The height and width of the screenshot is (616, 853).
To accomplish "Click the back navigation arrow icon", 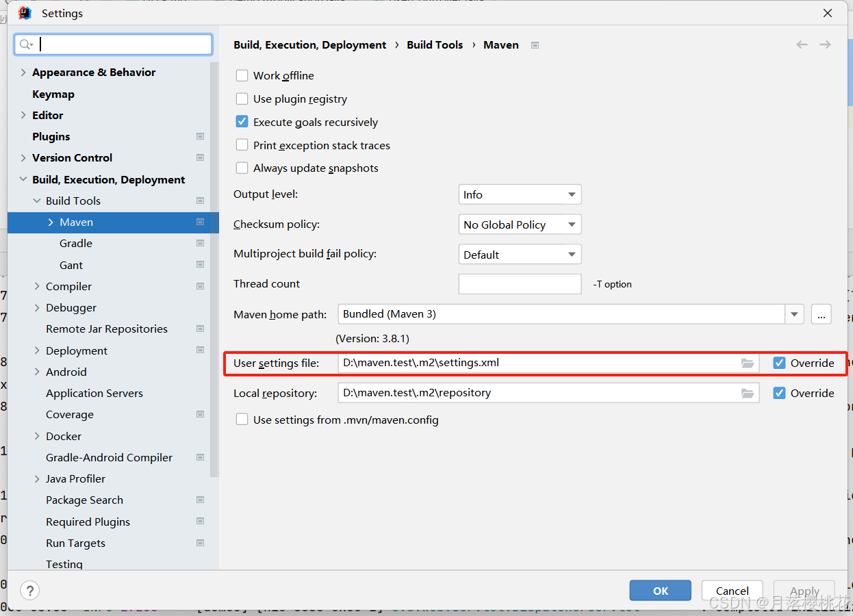I will click(x=802, y=44).
